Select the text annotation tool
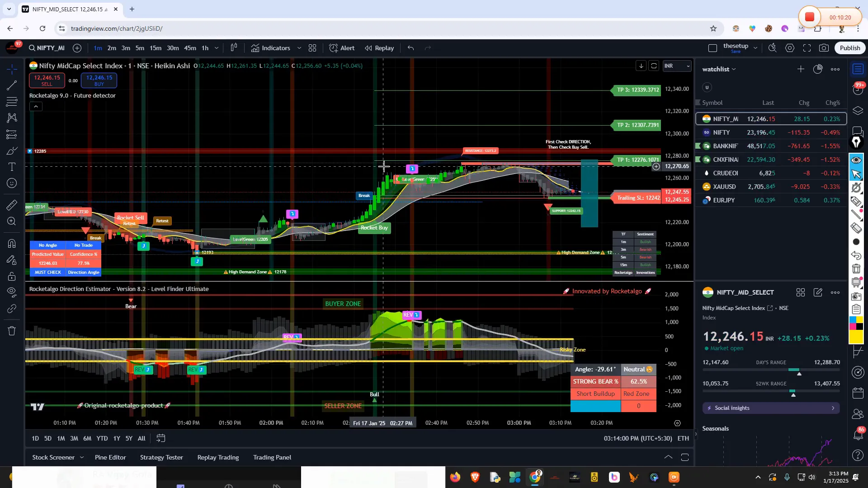868x488 pixels. [x=11, y=167]
